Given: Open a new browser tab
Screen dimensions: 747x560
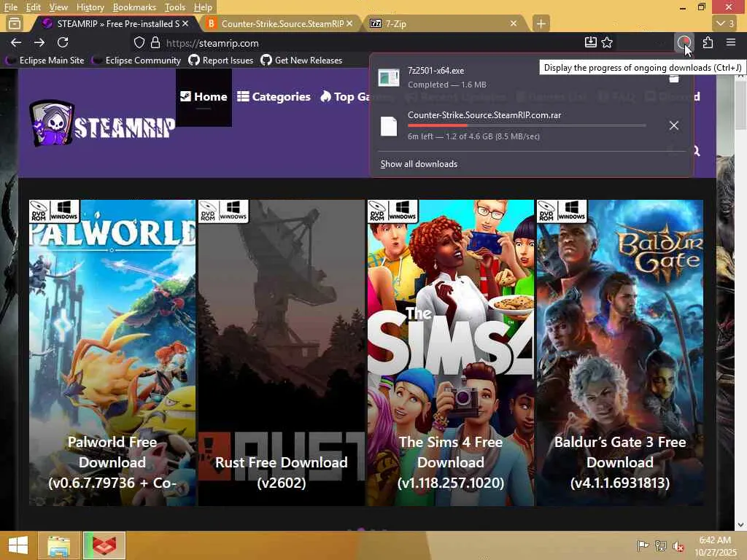Looking at the screenshot, I should [x=541, y=23].
